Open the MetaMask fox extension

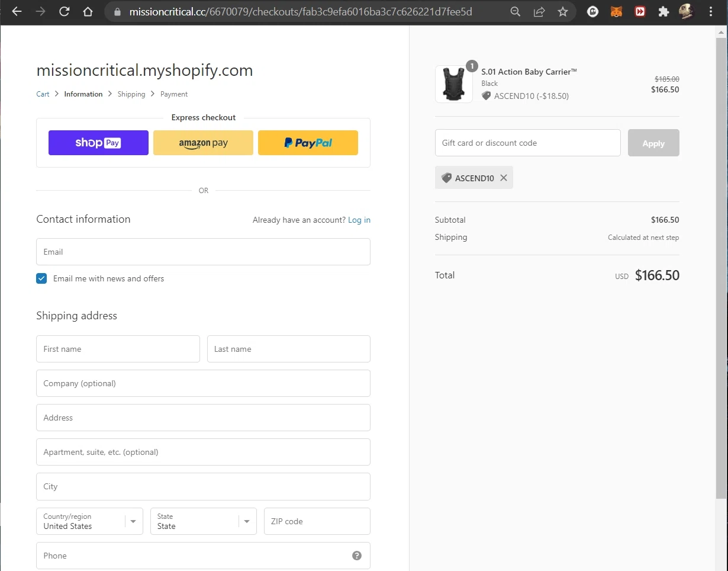[x=616, y=12]
